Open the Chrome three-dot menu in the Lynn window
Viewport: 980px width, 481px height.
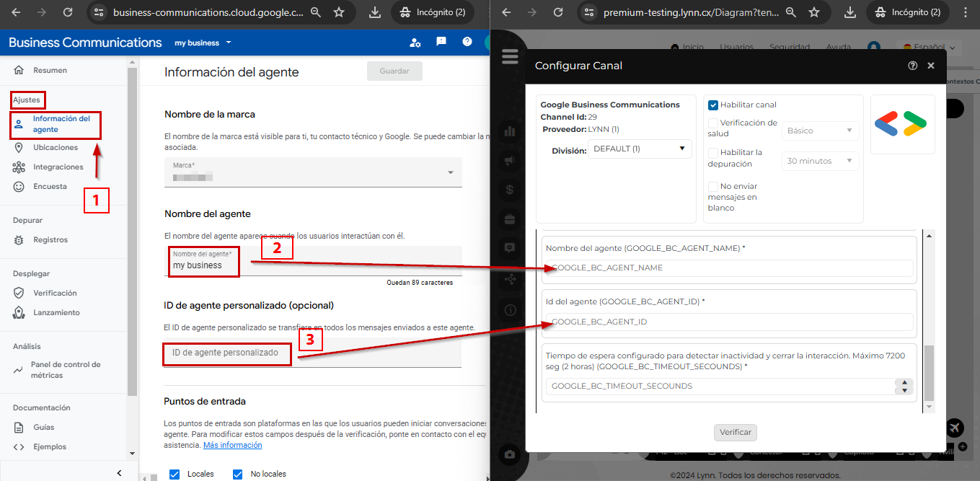[x=966, y=12]
